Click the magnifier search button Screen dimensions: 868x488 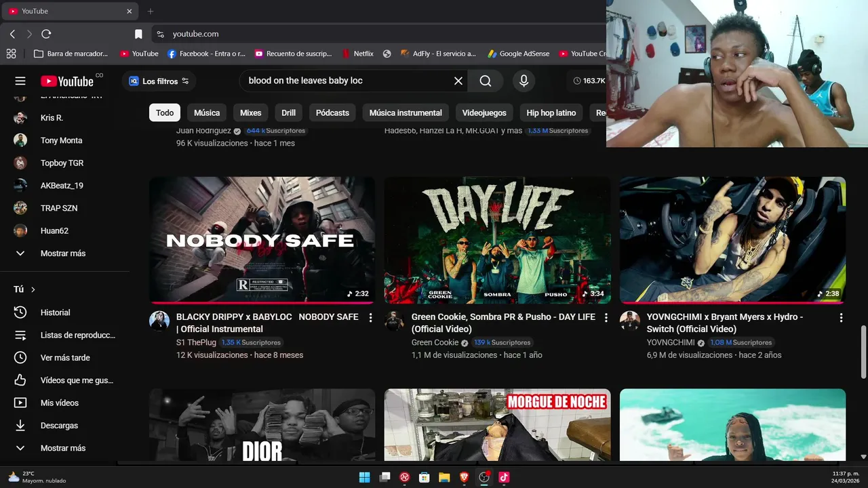coord(486,81)
